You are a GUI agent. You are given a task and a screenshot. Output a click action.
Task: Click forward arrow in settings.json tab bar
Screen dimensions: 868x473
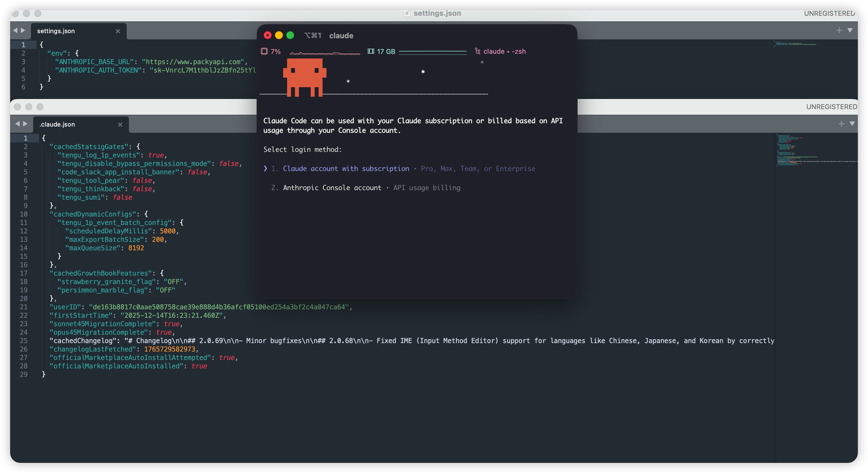(23, 30)
